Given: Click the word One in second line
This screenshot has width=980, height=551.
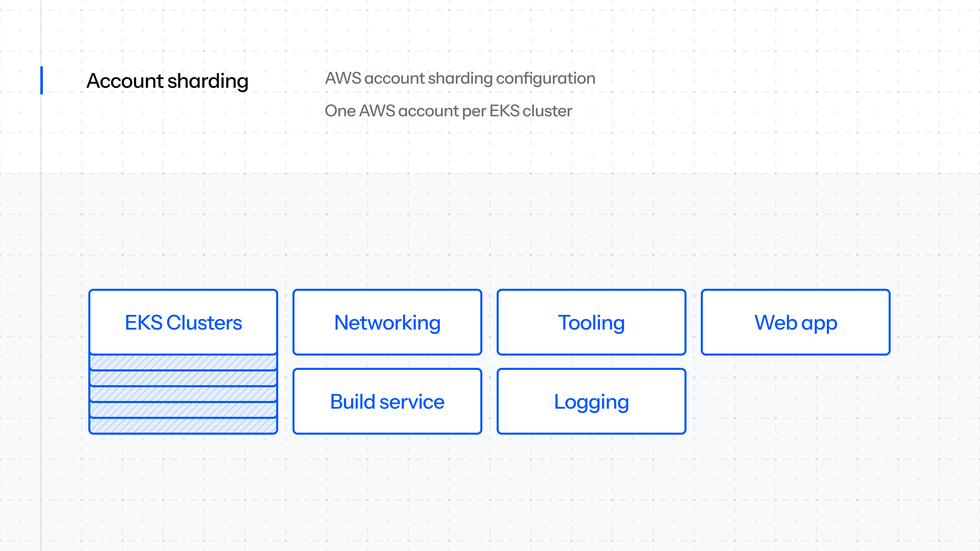Looking at the screenshot, I should coord(340,111).
